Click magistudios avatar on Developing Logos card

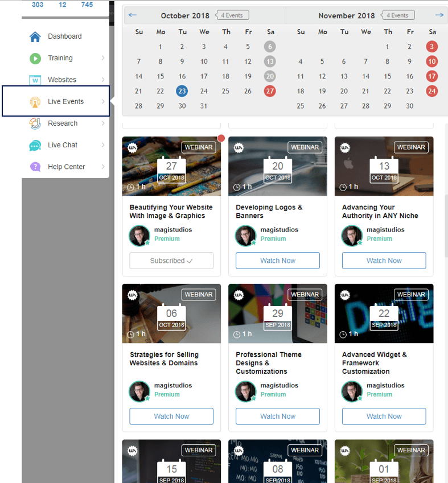click(x=246, y=236)
